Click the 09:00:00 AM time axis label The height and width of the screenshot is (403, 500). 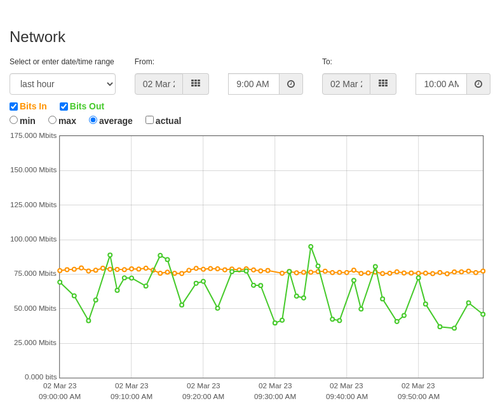tap(60, 397)
